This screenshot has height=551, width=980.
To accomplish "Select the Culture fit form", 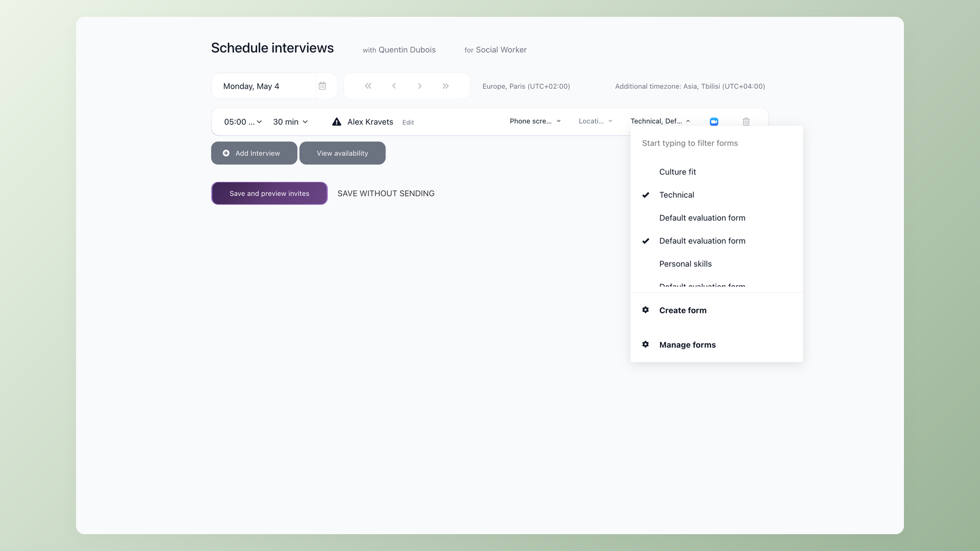I will pos(717,172).
